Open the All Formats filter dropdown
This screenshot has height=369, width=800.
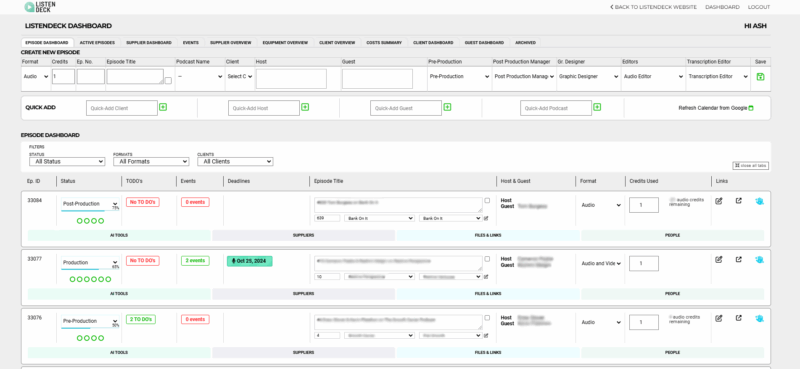[151, 161]
